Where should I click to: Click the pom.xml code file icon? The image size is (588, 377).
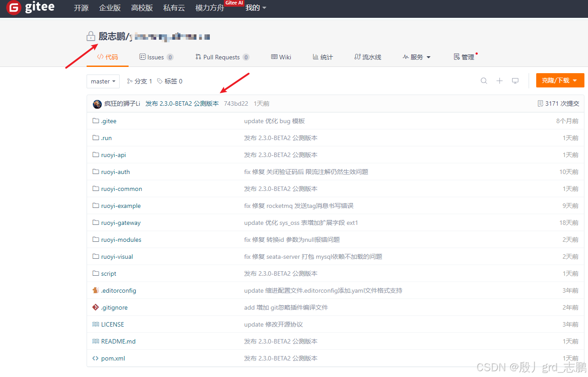[x=96, y=358]
